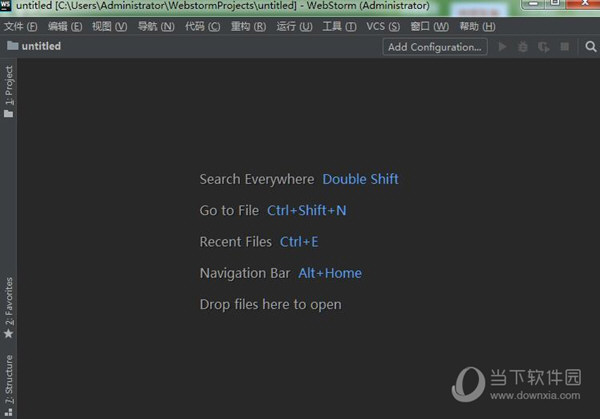Click the Add Configuration... button

[x=435, y=47]
